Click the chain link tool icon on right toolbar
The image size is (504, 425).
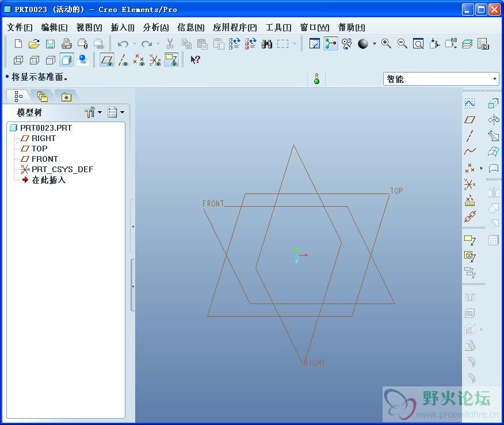click(x=469, y=217)
